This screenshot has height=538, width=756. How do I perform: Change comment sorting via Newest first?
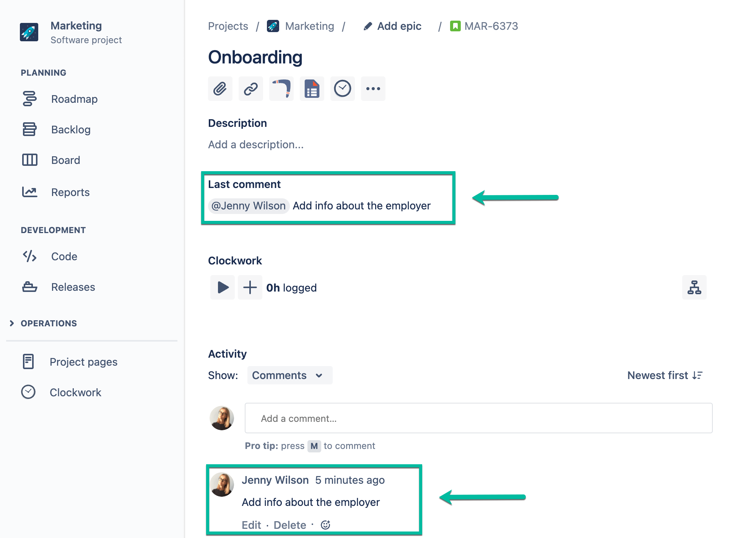pyautogui.click(x=665, y=375)
